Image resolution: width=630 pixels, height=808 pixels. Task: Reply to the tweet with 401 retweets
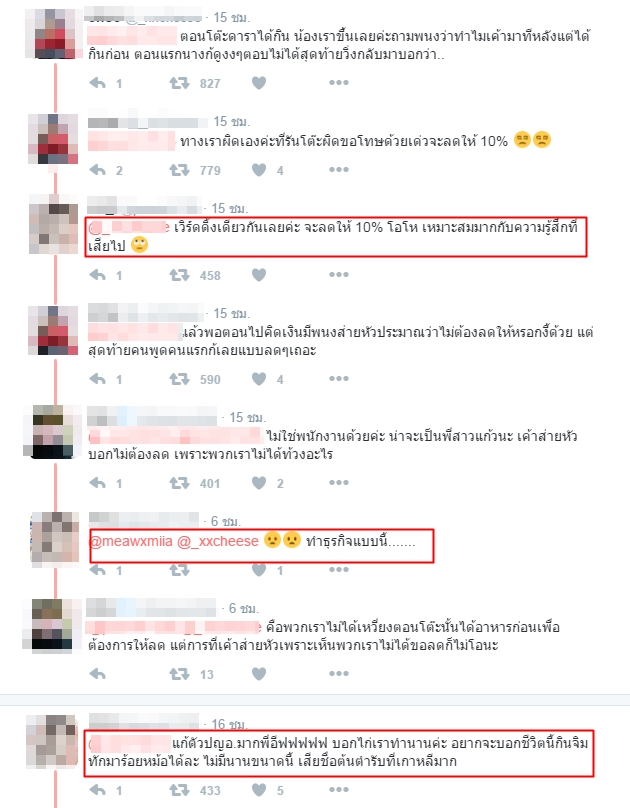pos(98,483)
